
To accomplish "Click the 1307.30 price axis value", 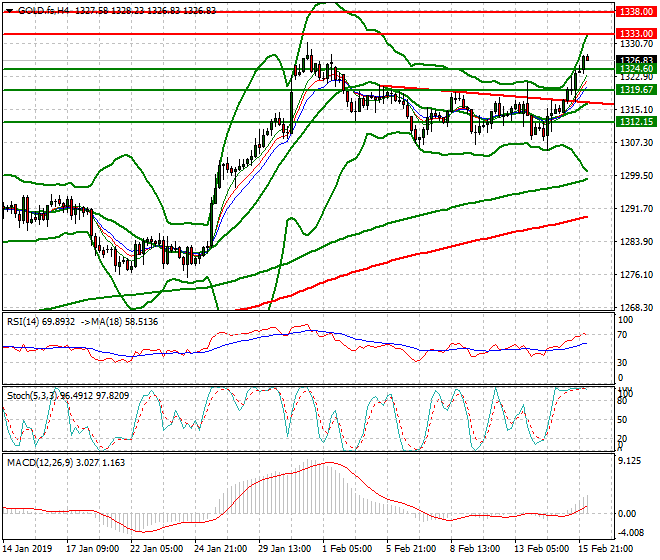I will coord(637,143).
